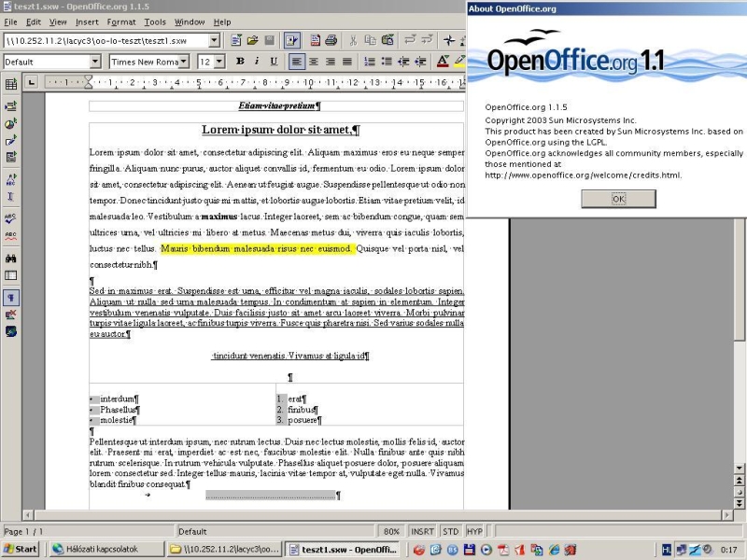
Task: Click into the Load URL path field
Action: point(106,40)
